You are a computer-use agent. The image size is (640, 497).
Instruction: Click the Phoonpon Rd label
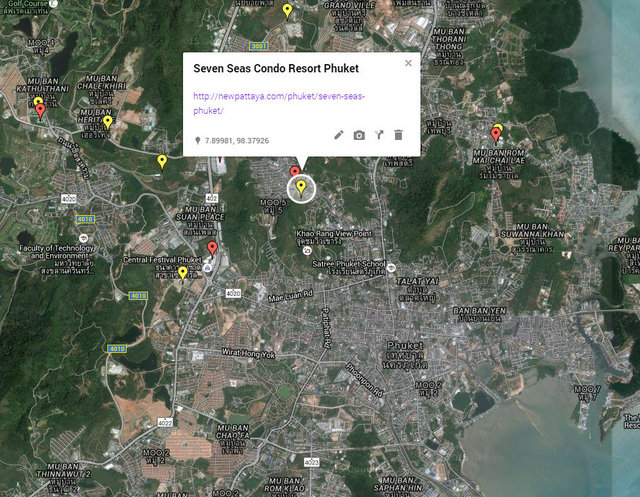pyautogui.click(x=364, y=380)
